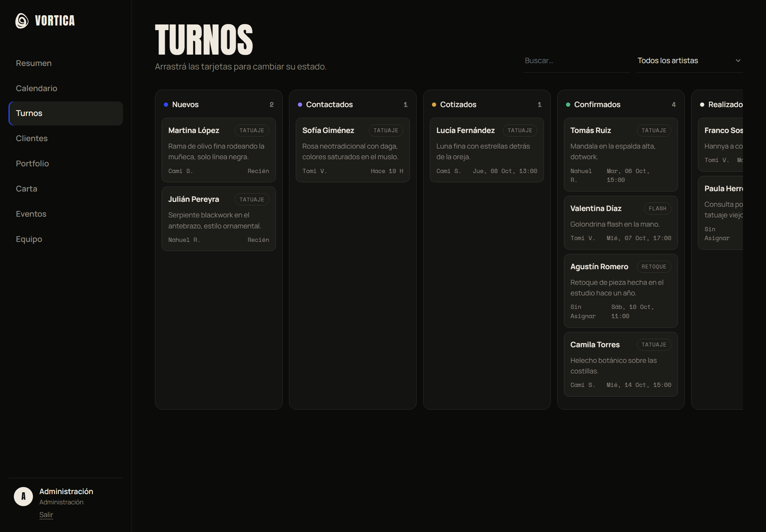Click the TATUAJE tag on Camila Torres
Viewport: 766px width, 532px height.
click(x=654, y=345)
